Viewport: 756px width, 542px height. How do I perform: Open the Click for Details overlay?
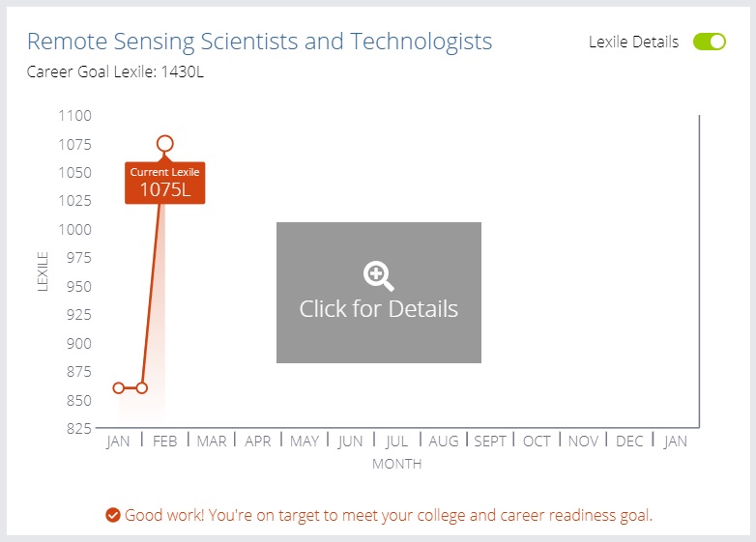point(378,293)
